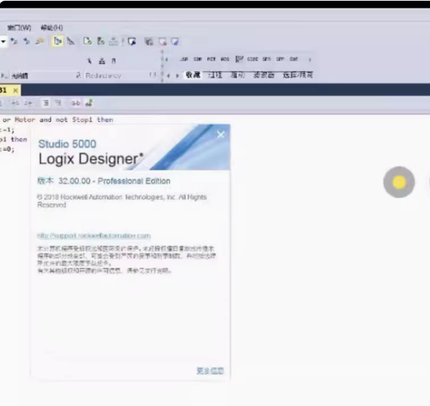Viewport: 430px width, 406px height.
Task: Open the dropdown arrow in main toolbar
Action: (3, 42)
